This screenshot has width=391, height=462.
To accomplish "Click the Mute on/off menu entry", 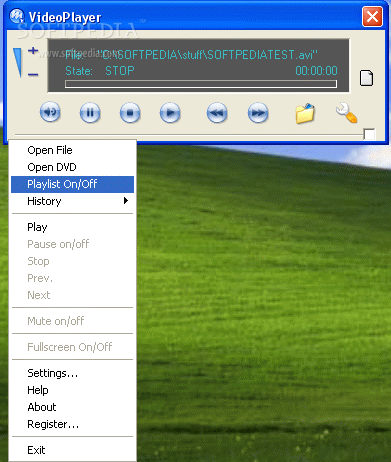I will tap(72, 321).
